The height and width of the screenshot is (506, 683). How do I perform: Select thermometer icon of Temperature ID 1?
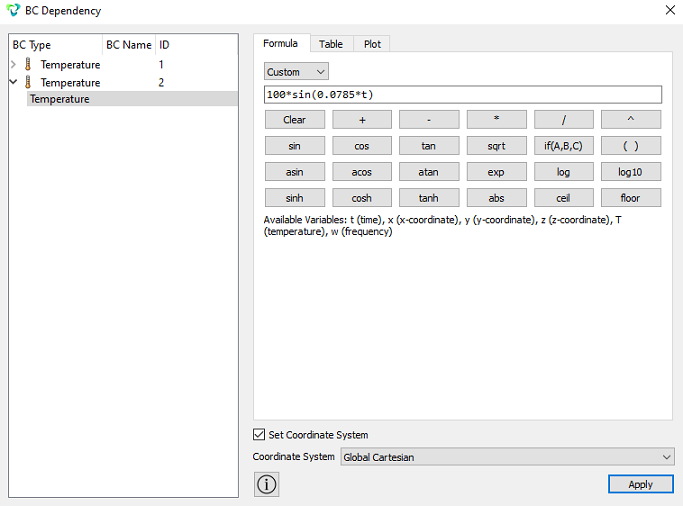pos(28,64)
